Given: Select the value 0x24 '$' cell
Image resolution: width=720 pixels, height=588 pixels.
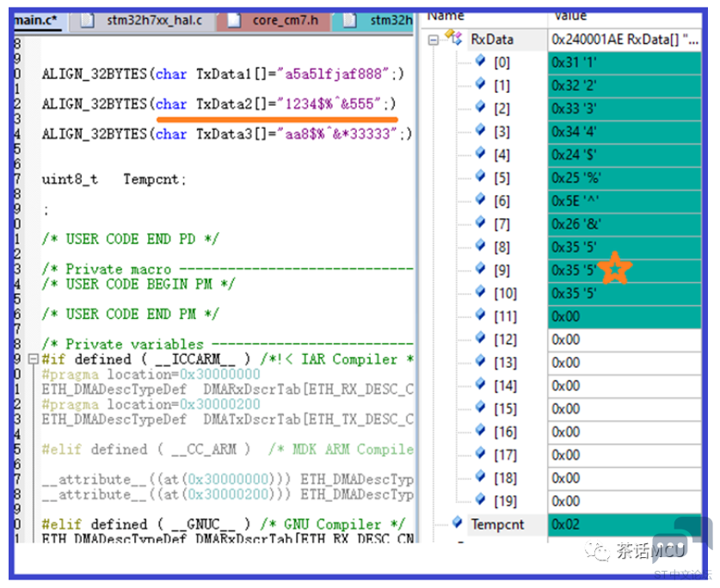Looking at the screenshot, I should [624, 155].
